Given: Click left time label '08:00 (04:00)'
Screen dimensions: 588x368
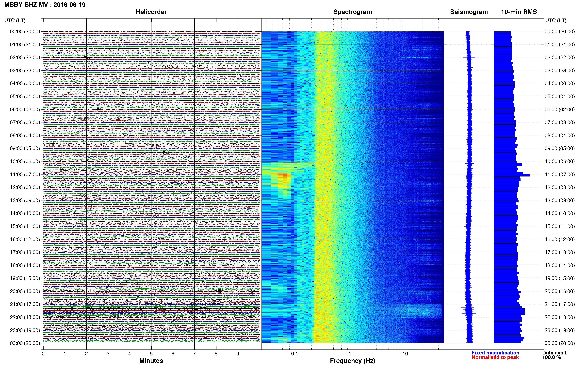Looking at the screenshot, I should pos(25,135).
